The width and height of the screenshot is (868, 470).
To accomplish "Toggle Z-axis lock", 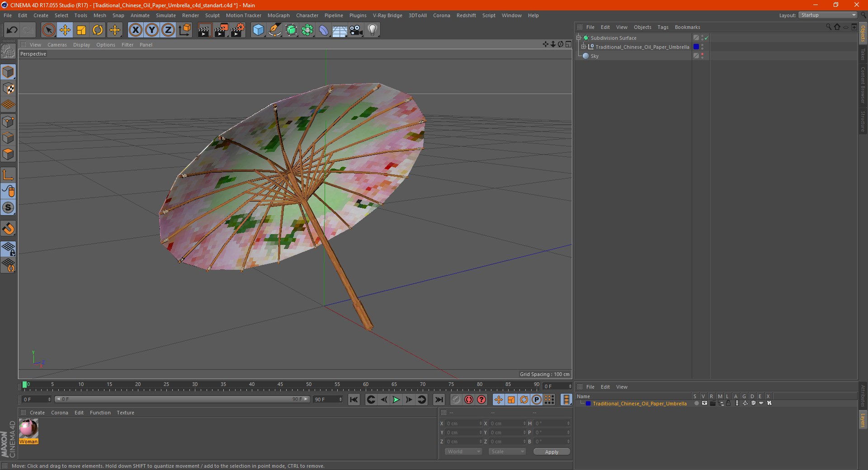I will point(168,30).
